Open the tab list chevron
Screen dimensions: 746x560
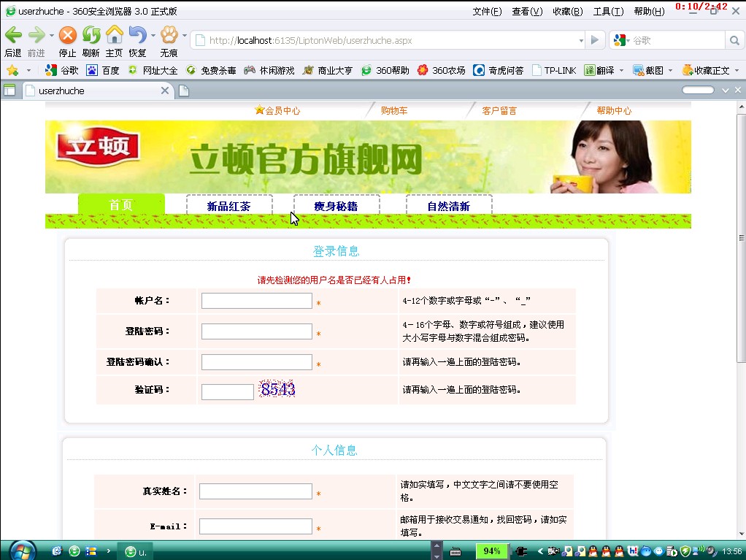725,91
